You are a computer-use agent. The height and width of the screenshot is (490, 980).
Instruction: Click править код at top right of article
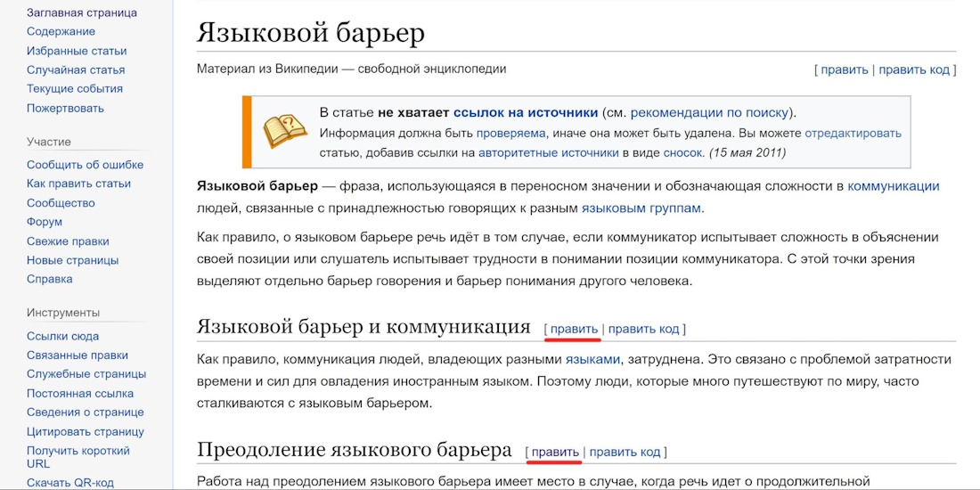pyautogui.click(x=914, y=69)
